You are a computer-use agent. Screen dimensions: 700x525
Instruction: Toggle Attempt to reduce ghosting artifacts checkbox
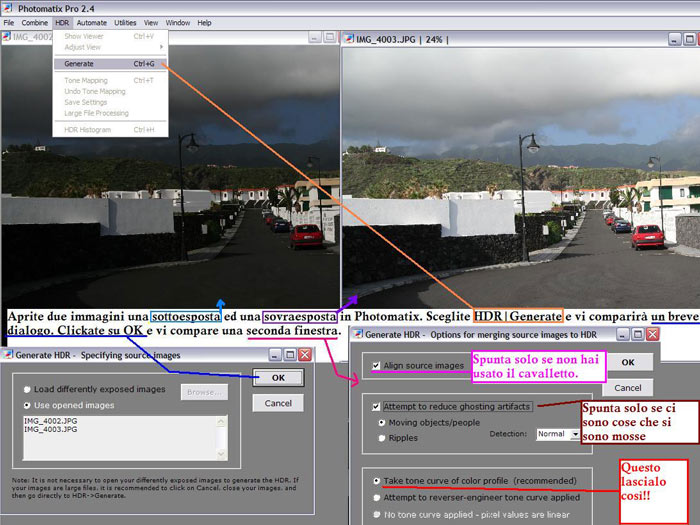375,406
